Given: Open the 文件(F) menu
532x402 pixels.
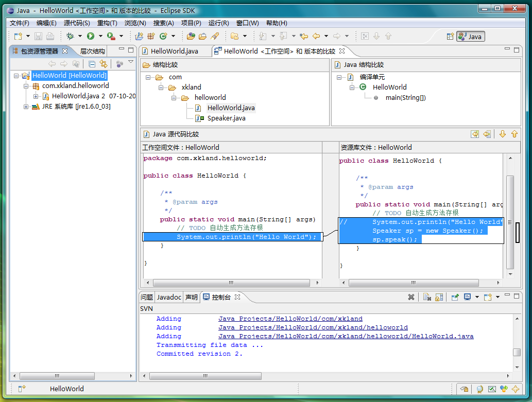Looking at the screenshot, I should point(20,23).
